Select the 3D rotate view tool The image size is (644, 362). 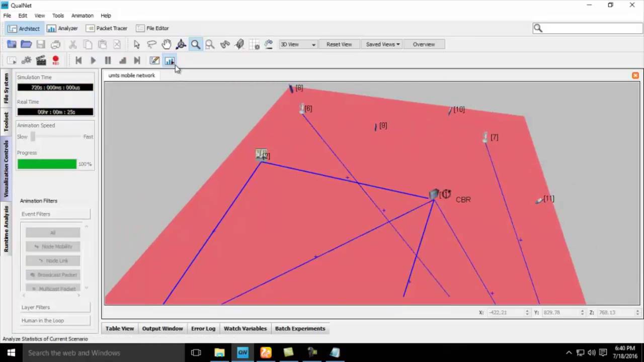[x=181, y=44]
